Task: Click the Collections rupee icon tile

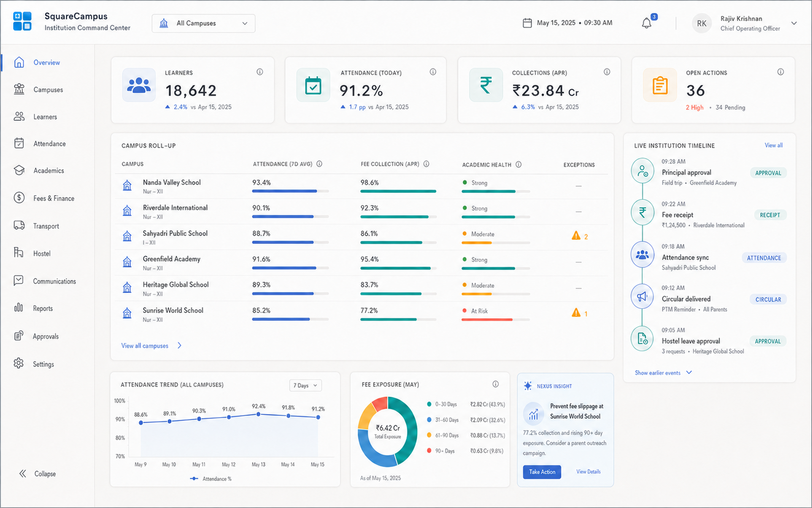Action: pos(486,85)
